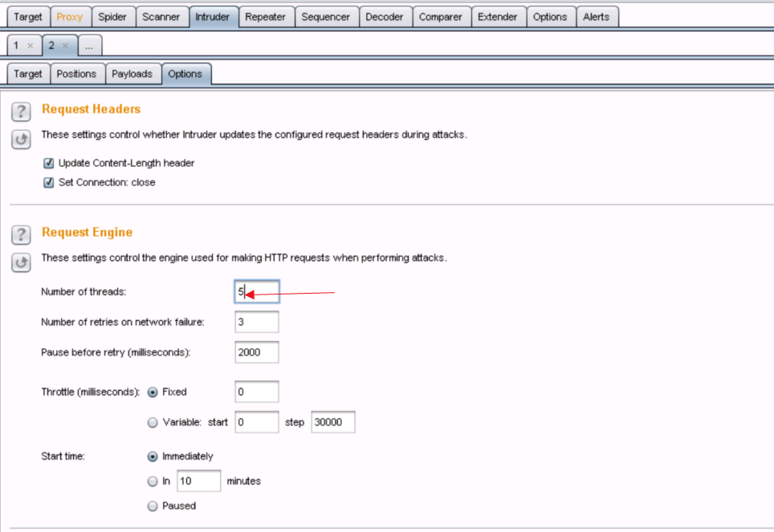Screen dimensions: 774x532
Task: Open new Intruder tab via ellipsis tab
Action: (89, 46)
